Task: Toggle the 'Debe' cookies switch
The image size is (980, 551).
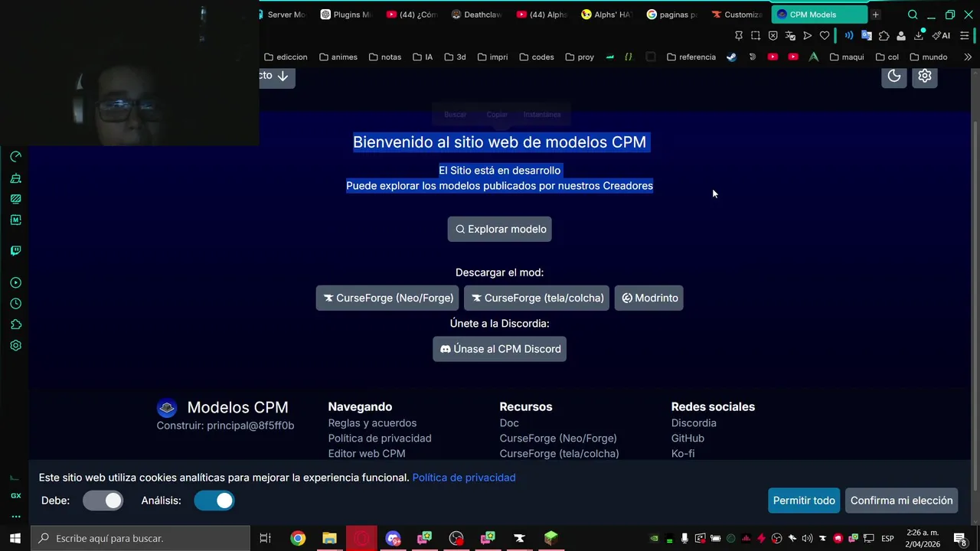Action: tap(103, 500)
